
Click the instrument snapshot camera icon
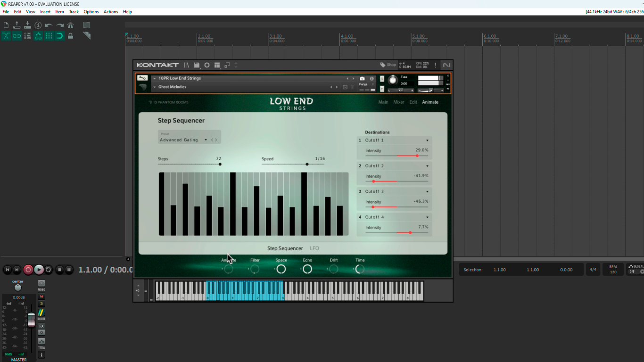[362, 79]
